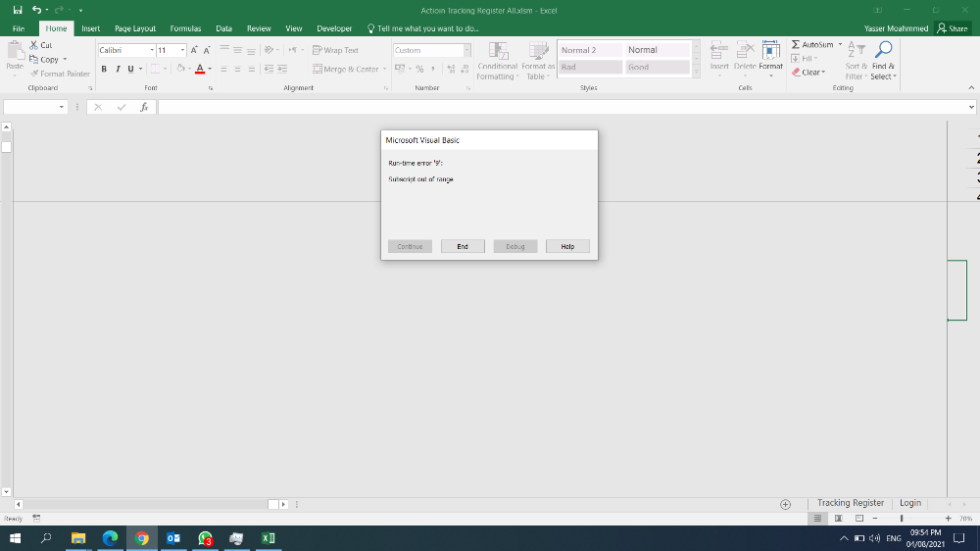
Task: Switch to Page Break Preview in status bar
Action: (x=859, y=519)
